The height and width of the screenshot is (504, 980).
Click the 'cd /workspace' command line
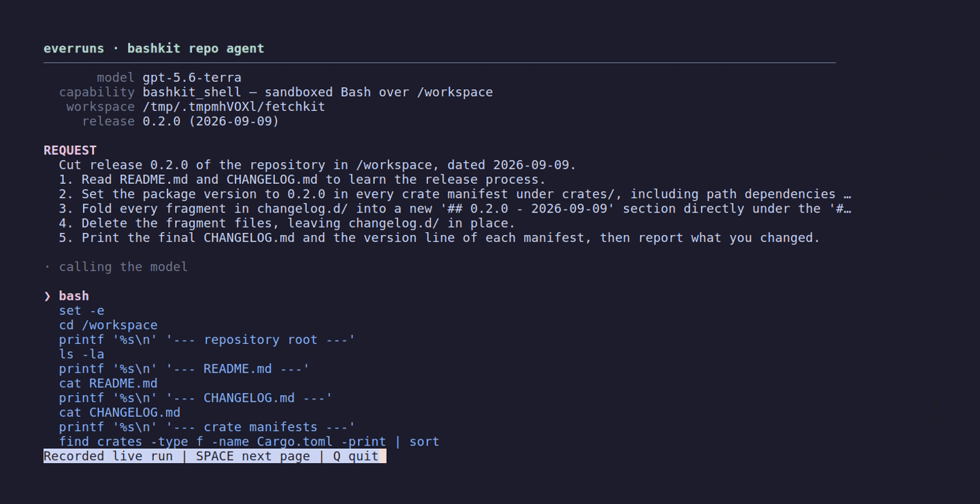[108, 325]
